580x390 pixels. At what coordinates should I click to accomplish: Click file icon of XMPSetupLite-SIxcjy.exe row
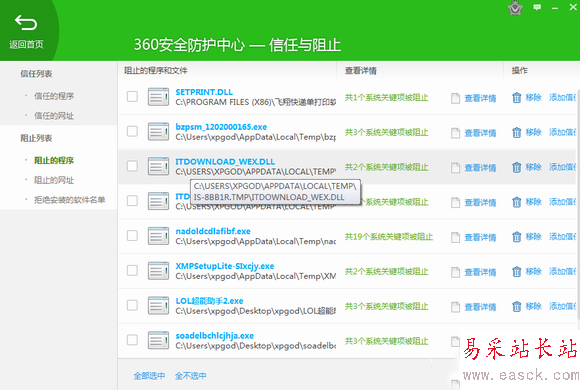(x=158, y=271)
